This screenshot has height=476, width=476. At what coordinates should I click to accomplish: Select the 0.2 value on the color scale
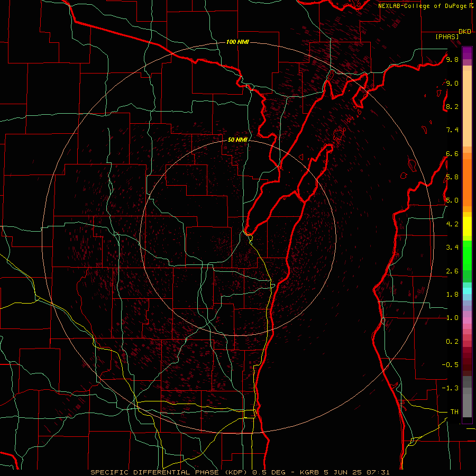point(452,342)
